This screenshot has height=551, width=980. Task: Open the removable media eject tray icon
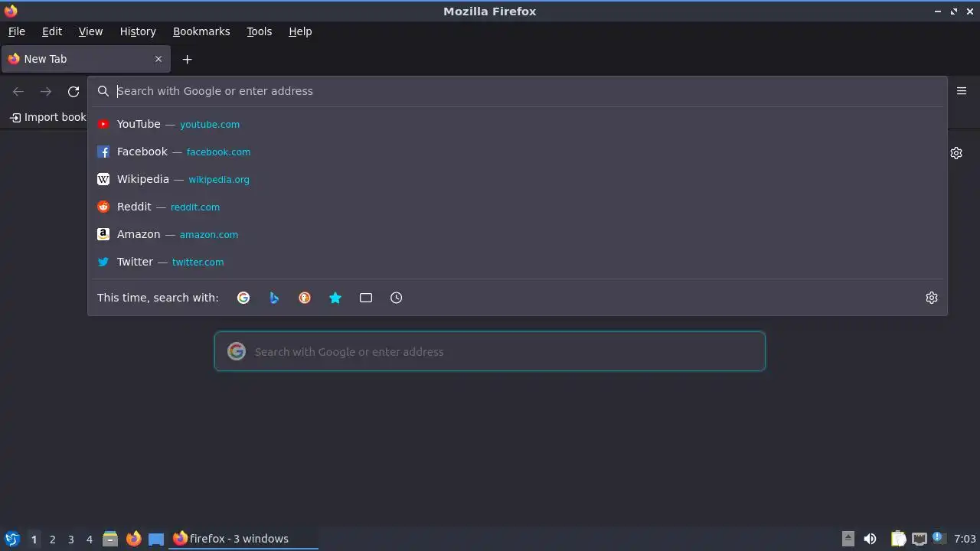(848, 539)
